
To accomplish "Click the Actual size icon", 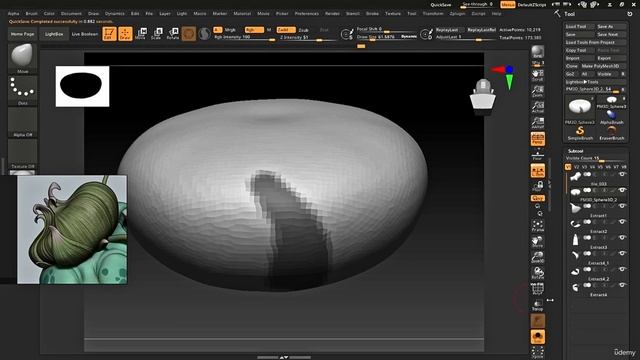I will [x=538, y=107].
